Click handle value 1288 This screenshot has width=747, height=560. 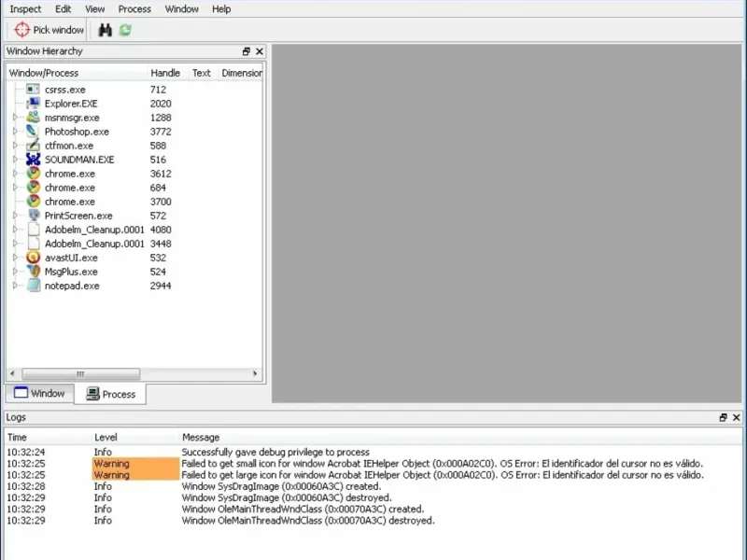tap(161, 118)
